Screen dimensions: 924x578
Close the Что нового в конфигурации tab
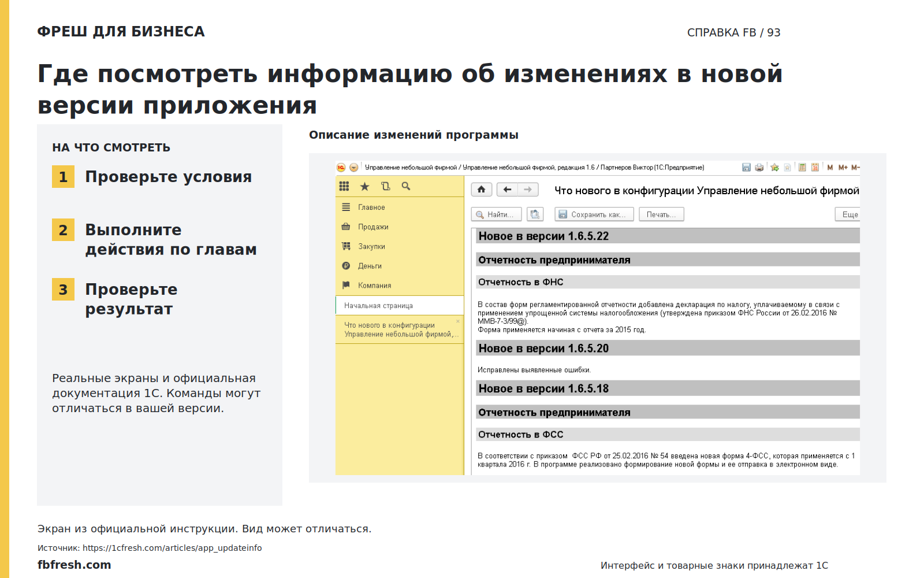[458, 321]
